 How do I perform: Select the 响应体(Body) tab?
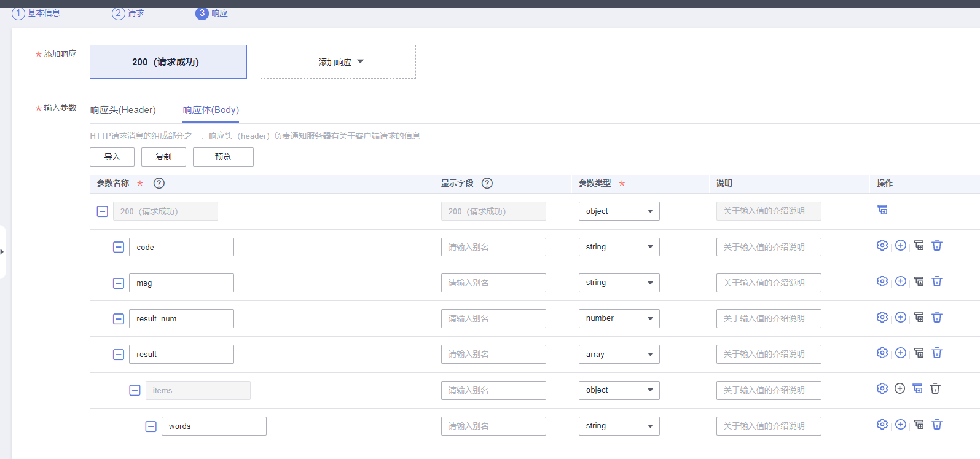211,110
